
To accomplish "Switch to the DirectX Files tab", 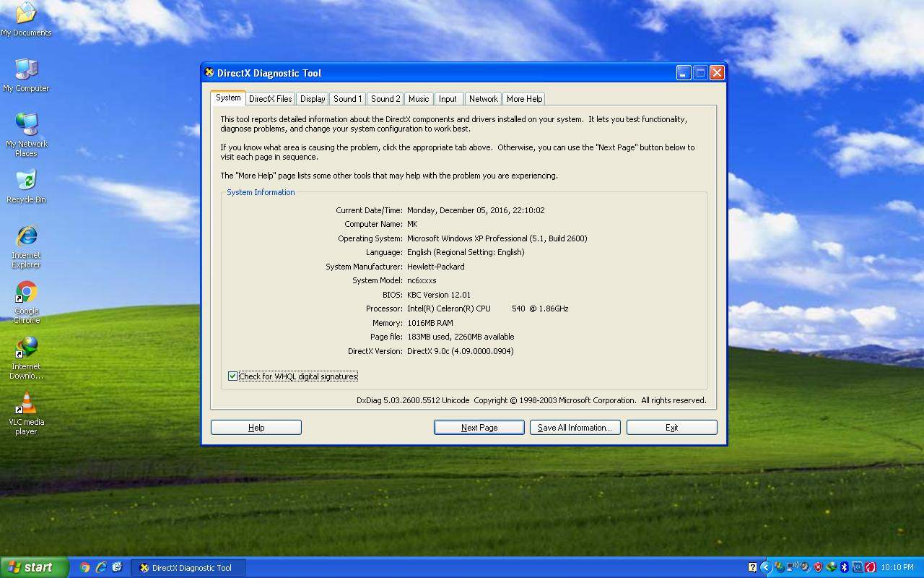I will tap(270, 99).
